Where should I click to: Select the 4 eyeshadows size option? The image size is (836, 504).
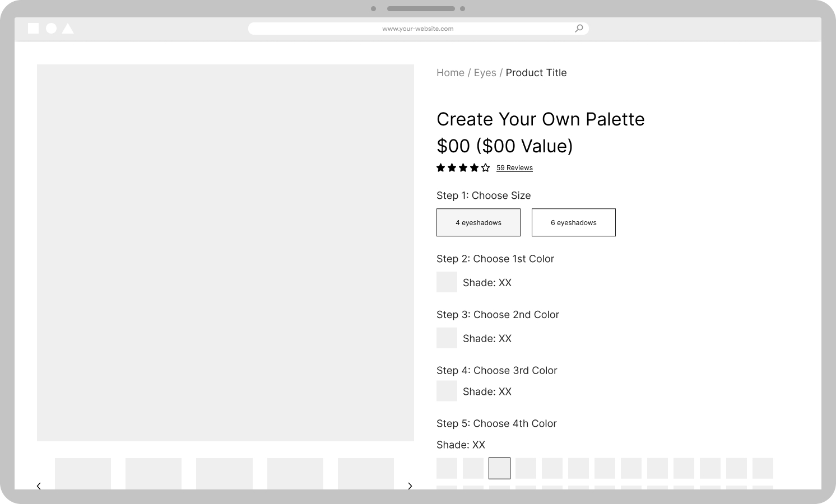click(x=478, y=222)
